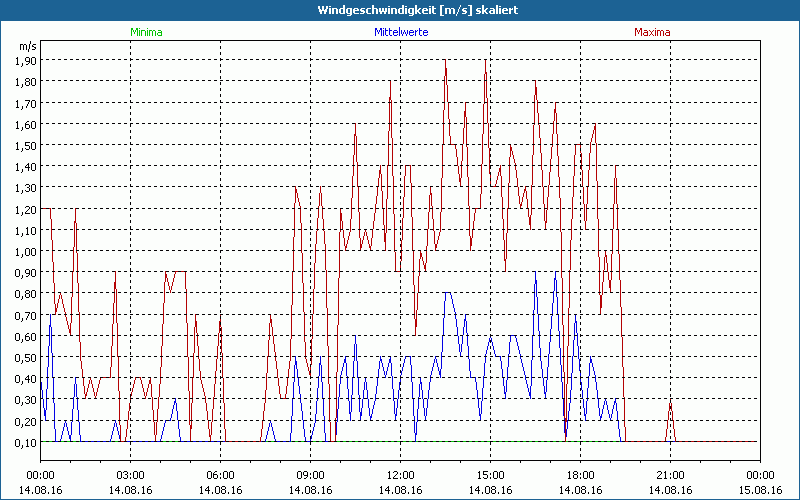Select the green Minima legend label
800x500 pixels.
tap(146, 32)
